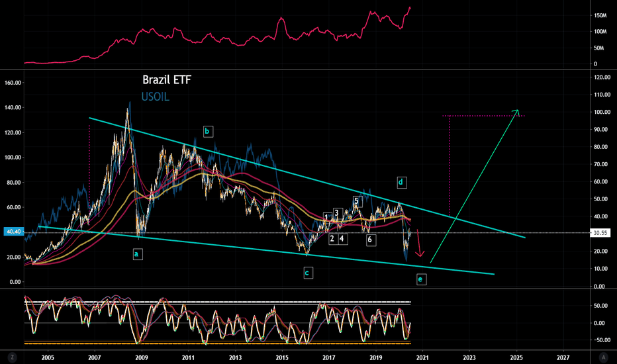Click the 50M volume scale value

point(600,48)
